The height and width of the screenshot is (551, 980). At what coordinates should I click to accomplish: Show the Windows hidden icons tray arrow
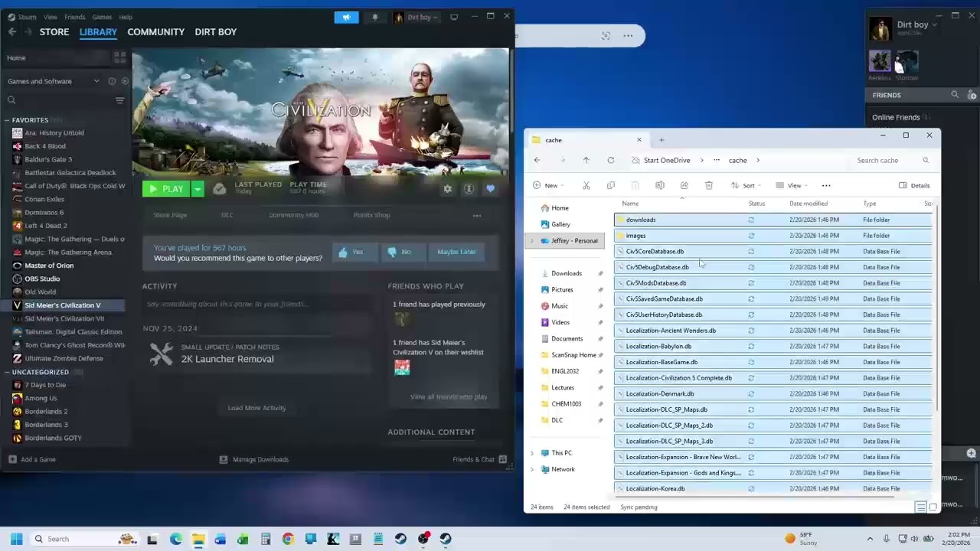870,539
